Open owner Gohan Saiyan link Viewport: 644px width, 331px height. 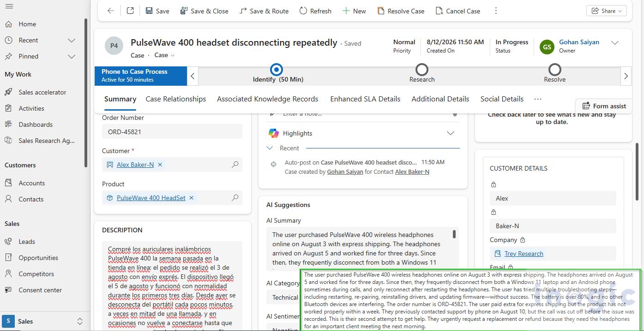(x=579, y=42)
